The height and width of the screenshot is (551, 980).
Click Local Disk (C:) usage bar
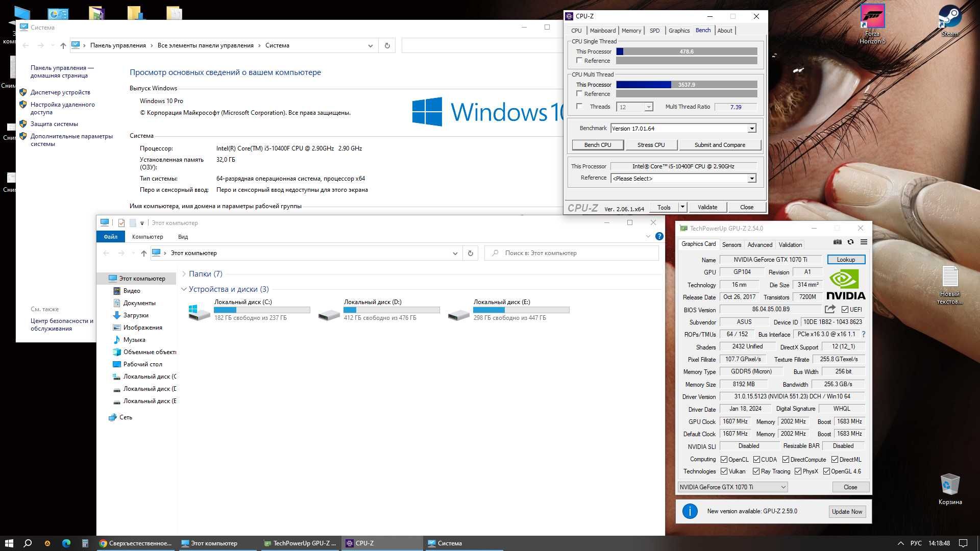pyautogui.click(x=262, y=310)
